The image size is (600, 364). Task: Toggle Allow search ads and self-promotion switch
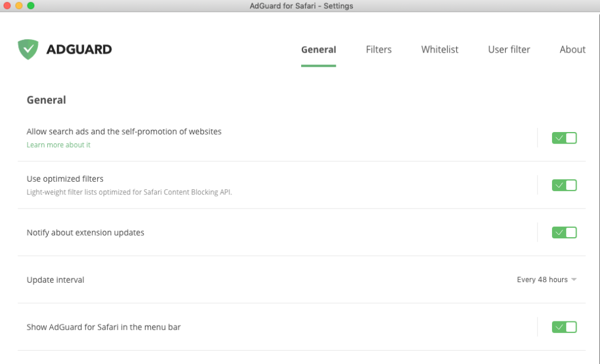[564, 138]
